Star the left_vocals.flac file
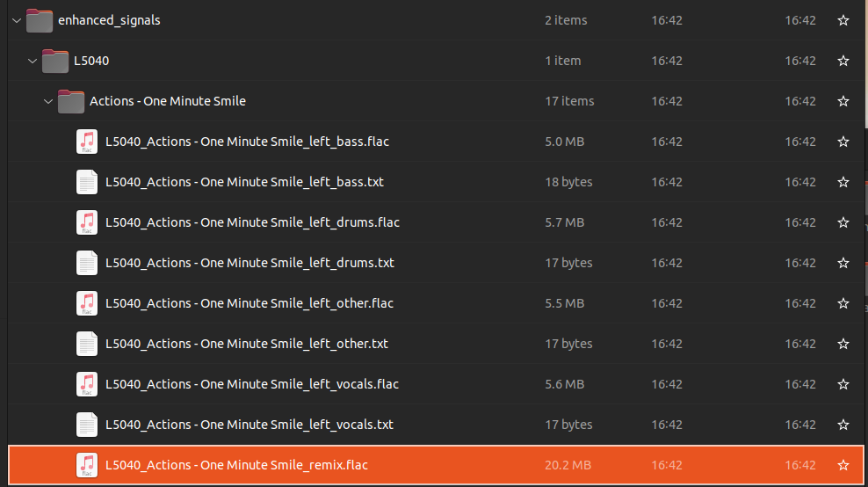The height and width of the screenshot is (487, 868). (843, 384)
